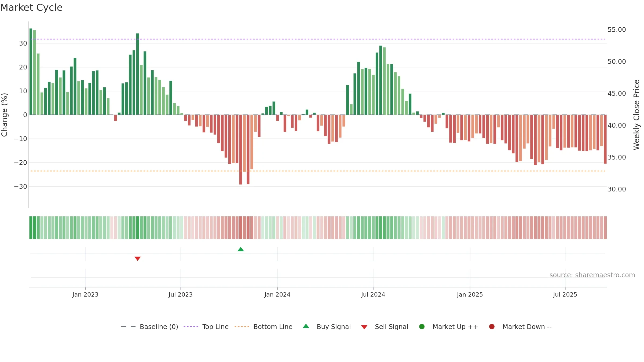This screenshot has width=644, height=362.
Task: Click the Market Cycle chart title
Action: 31,8
